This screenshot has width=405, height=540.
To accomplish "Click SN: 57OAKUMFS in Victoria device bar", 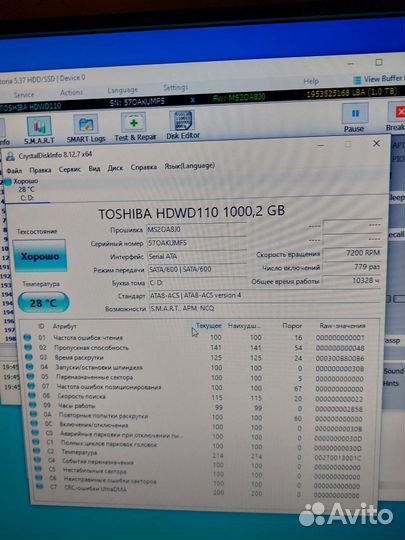I will [x=137, y=102].
